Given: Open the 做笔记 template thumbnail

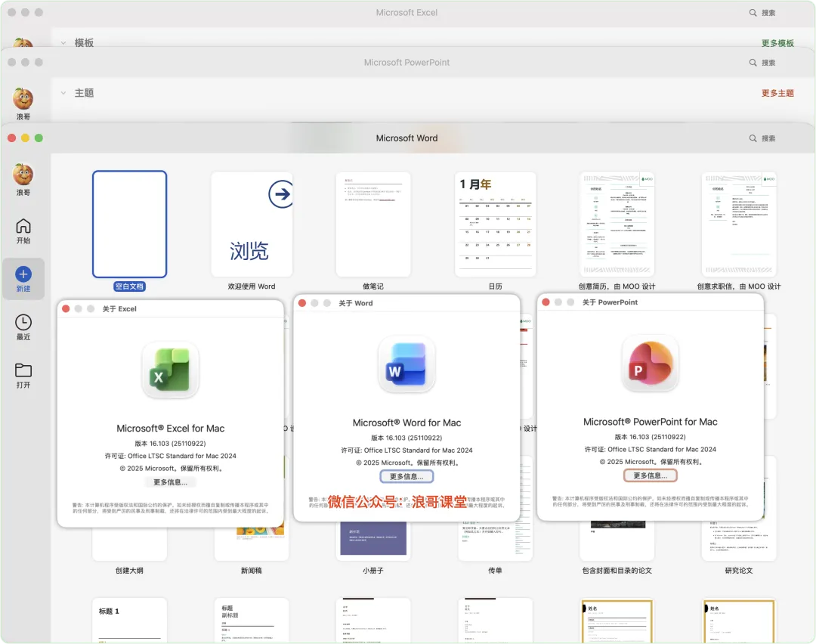Looking at the screenshot, I should pyautogui.click(x=373, y=224).
